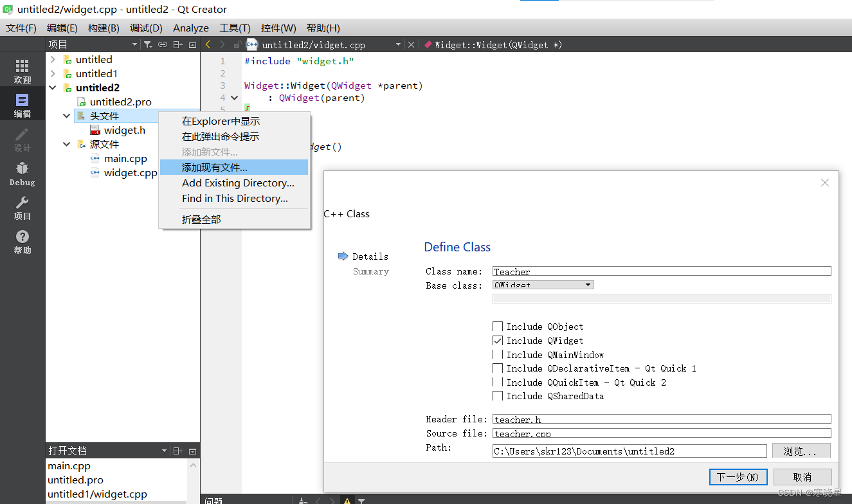Click the 下一步(N) next button
The image size is (852, 504).
[738, 477]
